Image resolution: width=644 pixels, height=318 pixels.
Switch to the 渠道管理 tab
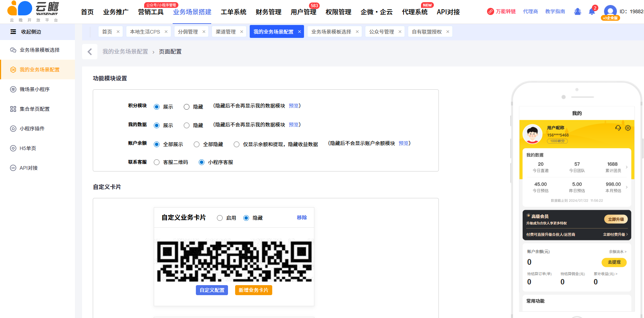coord(225,32)
